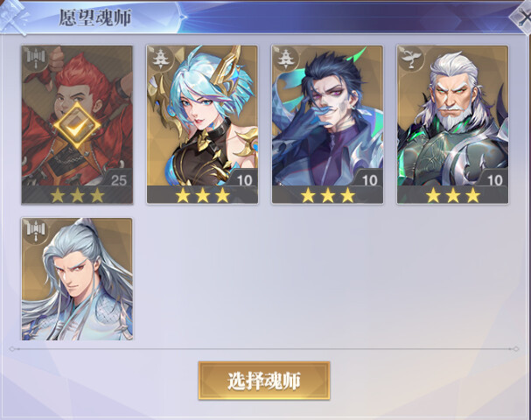Click the three stars under white-bearded elder

click(453, 195)
